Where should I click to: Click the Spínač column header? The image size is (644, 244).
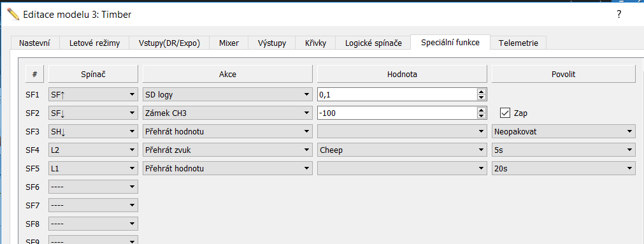click(x=93, y=74)
